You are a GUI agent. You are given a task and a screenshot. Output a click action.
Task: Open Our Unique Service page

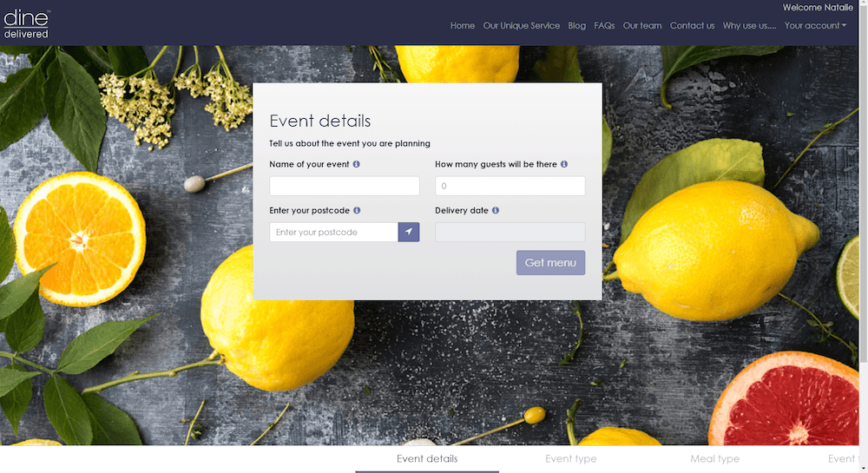(522, 25)
